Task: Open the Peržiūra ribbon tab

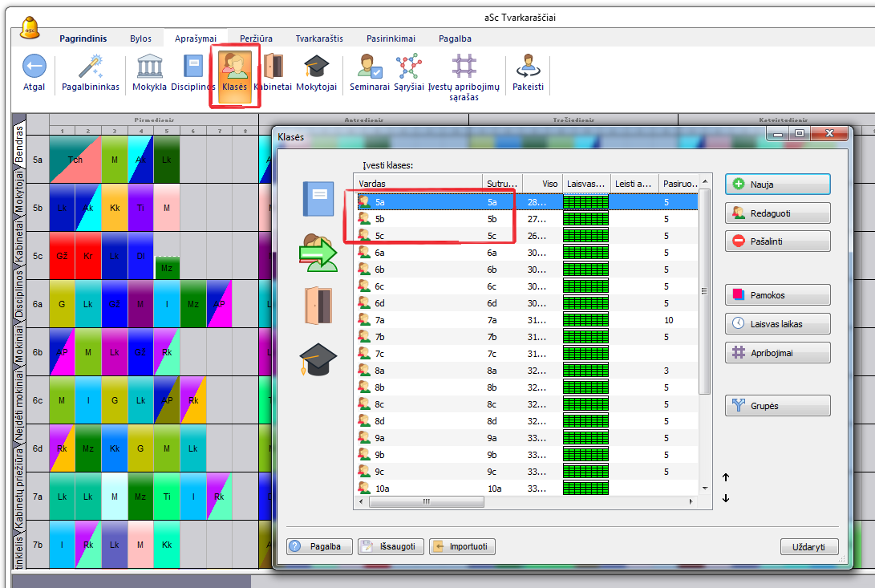Action: (256, 39)
